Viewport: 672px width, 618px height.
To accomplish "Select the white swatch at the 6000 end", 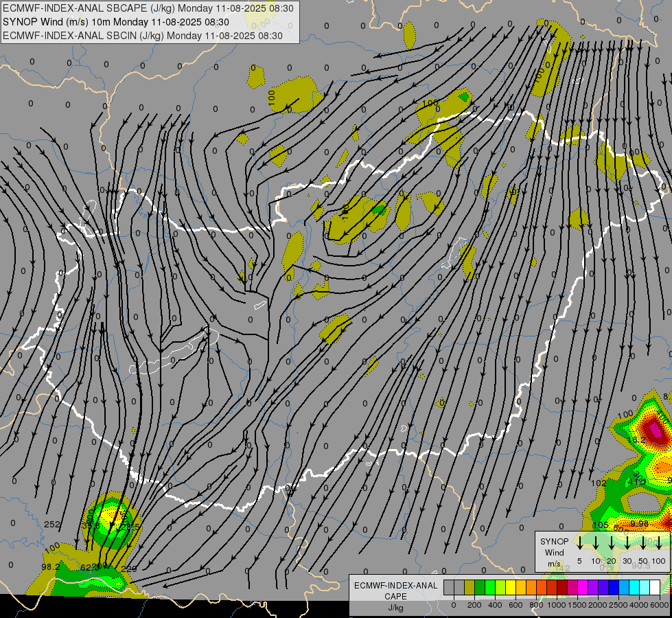I will tap(654, 587).
